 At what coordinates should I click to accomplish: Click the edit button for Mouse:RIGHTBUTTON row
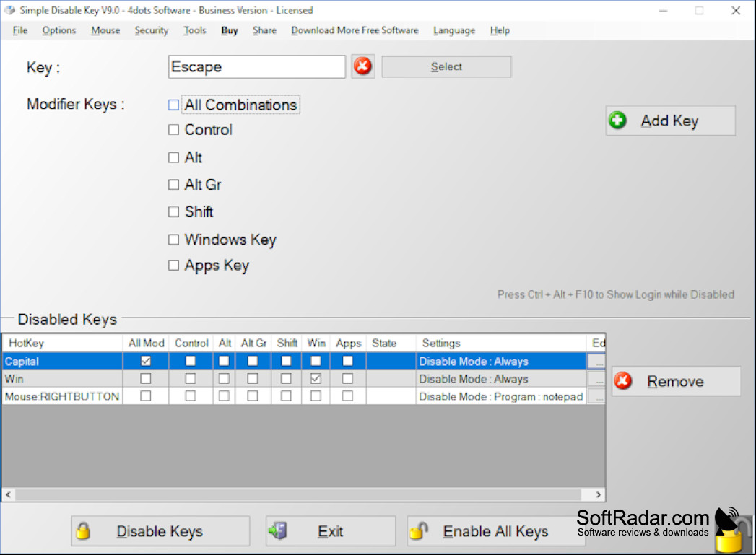597,396
